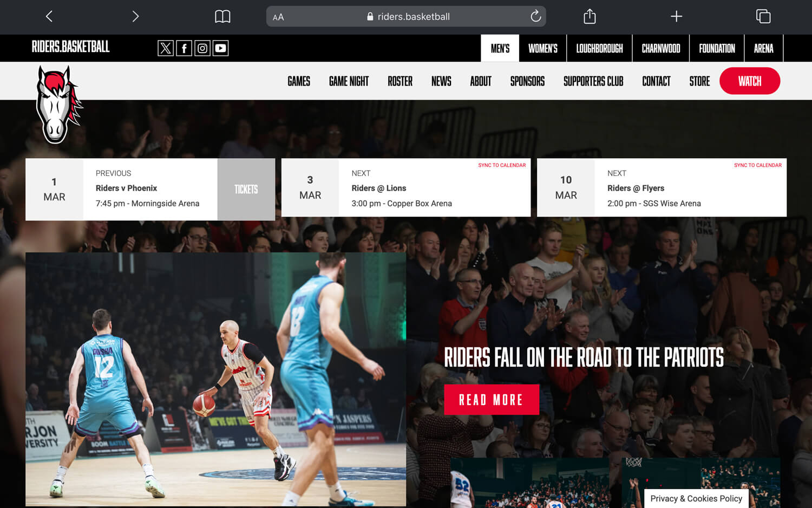Open the Riders v Phoenix previous game

tap(126, 188)
